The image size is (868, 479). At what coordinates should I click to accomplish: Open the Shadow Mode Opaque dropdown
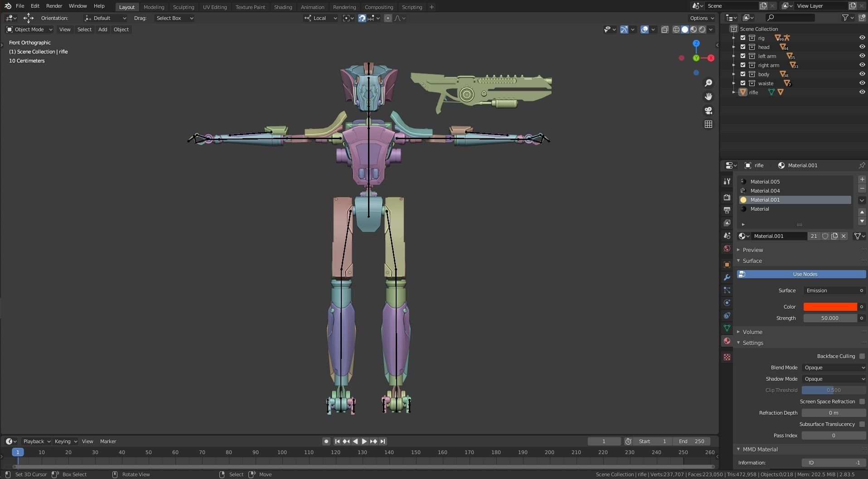coord(834,379)
